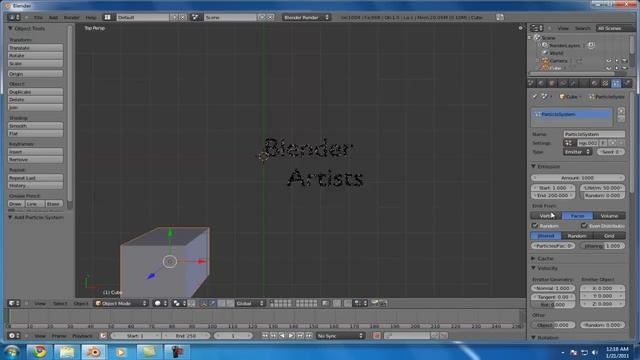This screenshot has height=360, width=640.
Task: Select Volume as emit-from source
Action: pos(609,216)
